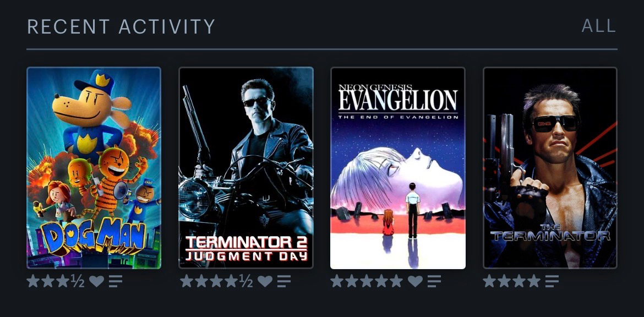
Task: Click the half-star symbol under Dog Man
Action: 78,281
